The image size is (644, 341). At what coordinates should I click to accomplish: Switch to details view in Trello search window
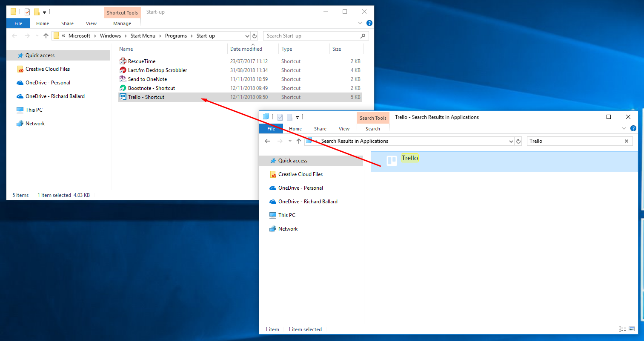622,329
